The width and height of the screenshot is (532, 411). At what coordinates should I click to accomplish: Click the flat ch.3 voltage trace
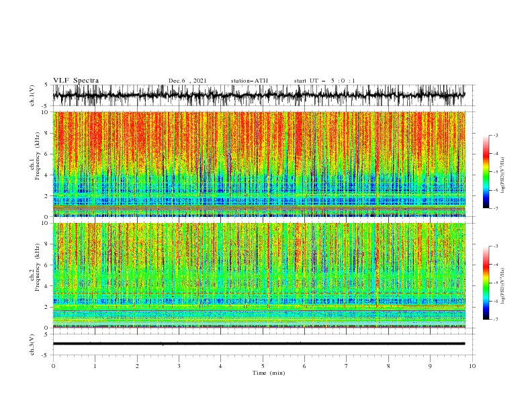pyautogui.click(x=259, y=344)
